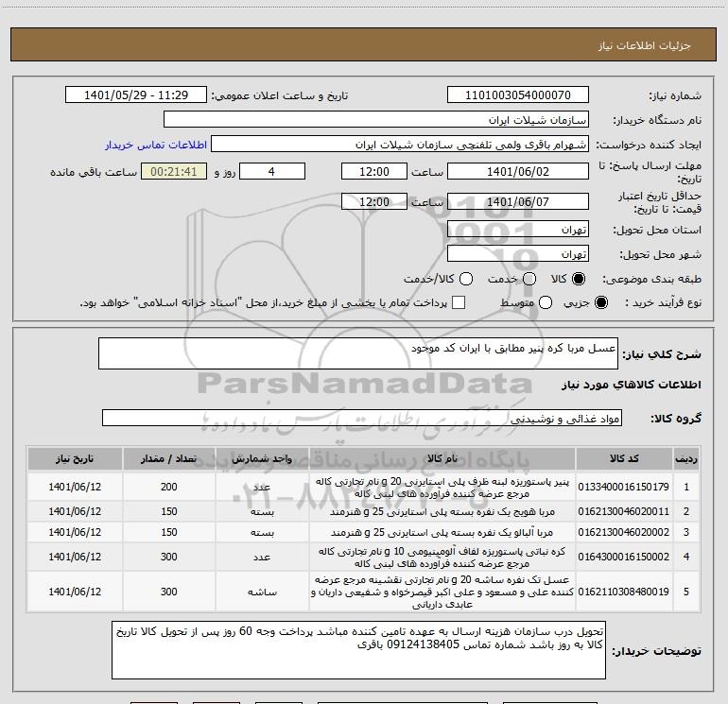Viewport: 728px width, 704px height.
Task: Click the buyer notes text area
Action: (x=358, y=650)
